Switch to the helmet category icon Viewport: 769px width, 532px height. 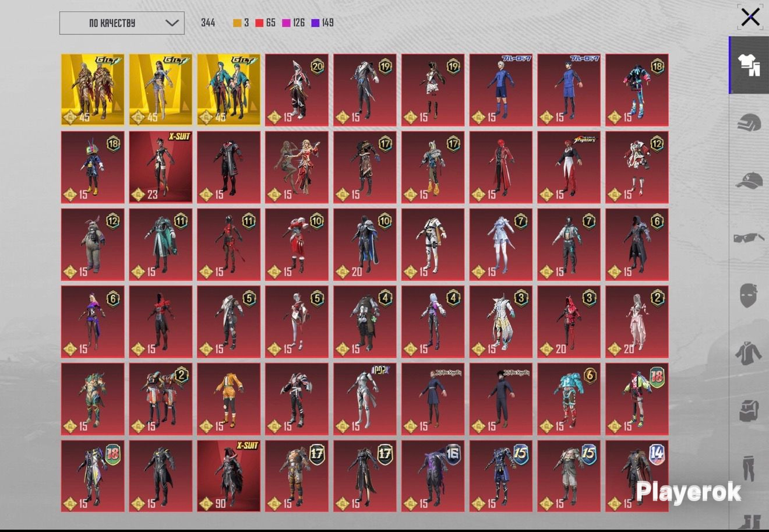coord(749,124)
